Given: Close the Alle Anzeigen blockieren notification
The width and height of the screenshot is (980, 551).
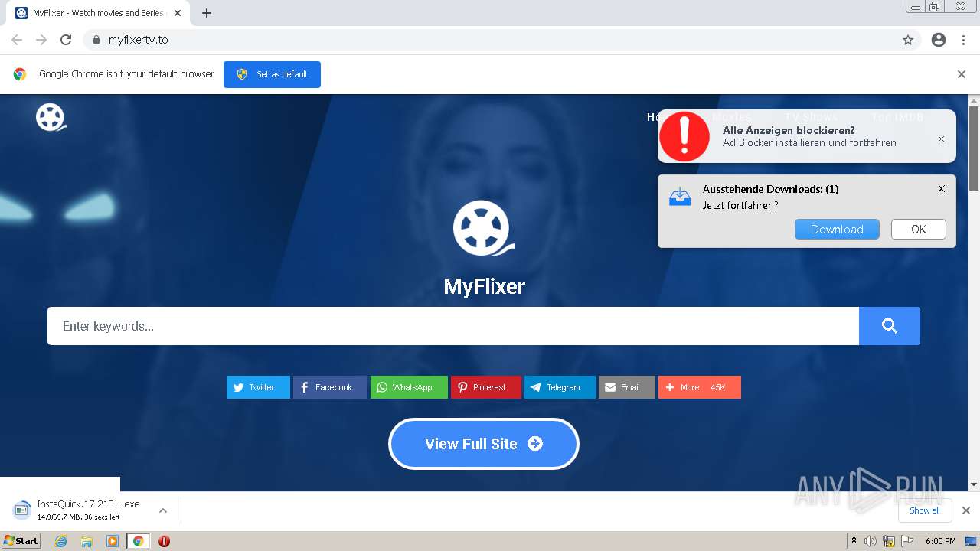Looking at the screenshot, I should point(942,139).
